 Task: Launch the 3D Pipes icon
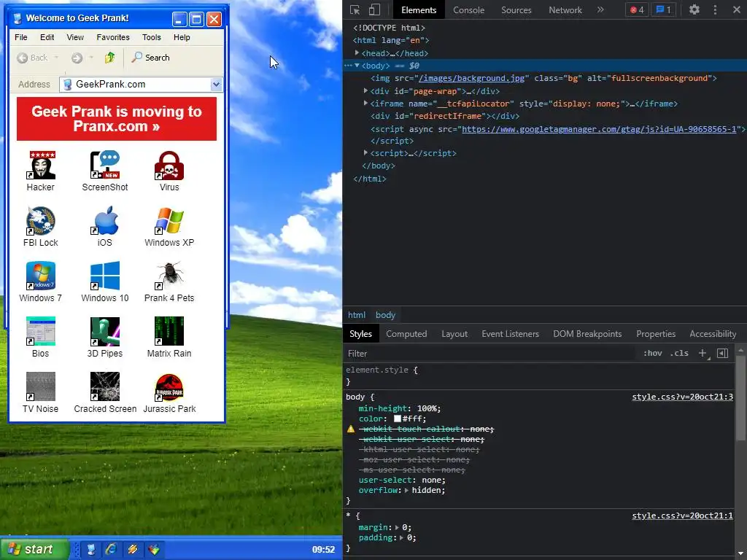tap(105, 331)
